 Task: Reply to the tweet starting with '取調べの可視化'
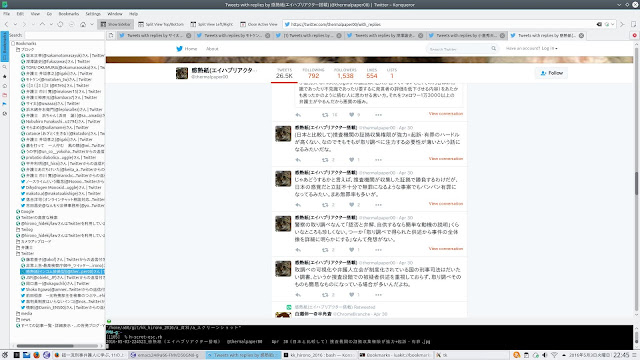click(x=298, y=295)
